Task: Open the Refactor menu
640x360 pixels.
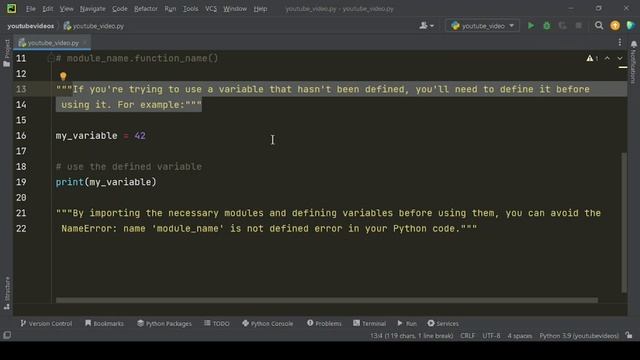Action: [146, 9]
